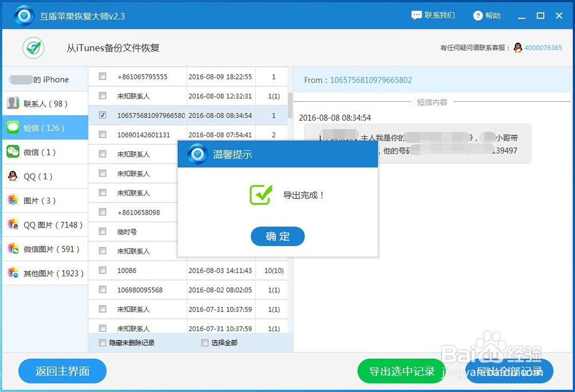Viewport: 575px width, 392px height.
Task: Click the QQ penguin icon in sidebar
Action: coord(13,176)
